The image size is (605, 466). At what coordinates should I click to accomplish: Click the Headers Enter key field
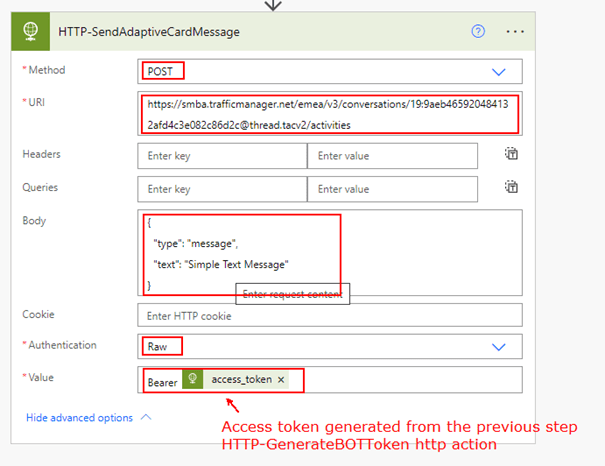222,156
